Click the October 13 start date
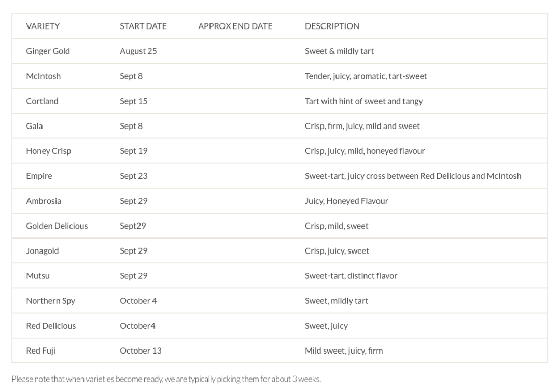 point(141,351)
